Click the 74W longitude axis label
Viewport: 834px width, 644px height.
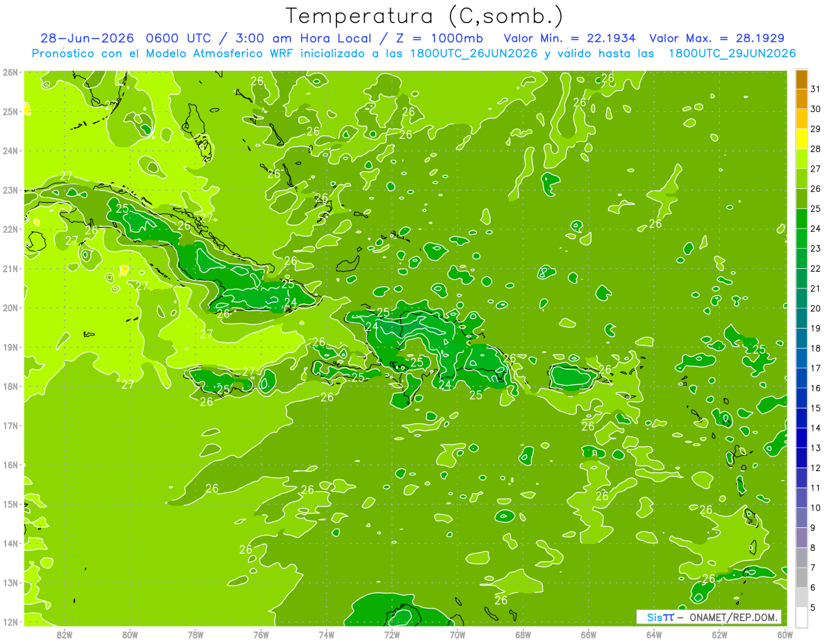tap(327, 634)
